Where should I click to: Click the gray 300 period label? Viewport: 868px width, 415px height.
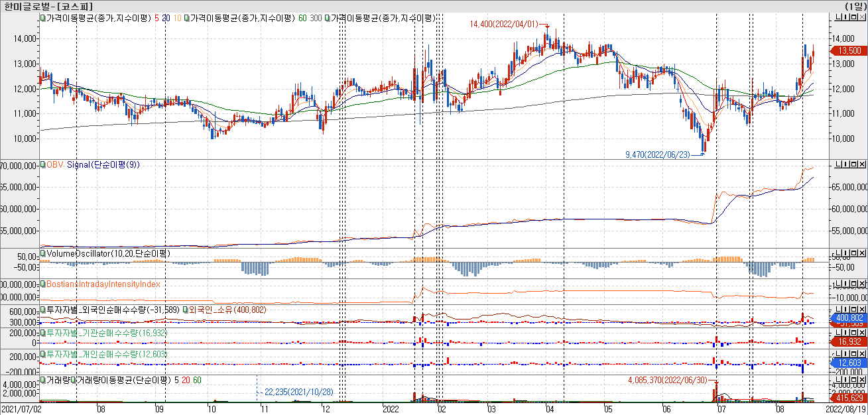[x=316, y=18]
